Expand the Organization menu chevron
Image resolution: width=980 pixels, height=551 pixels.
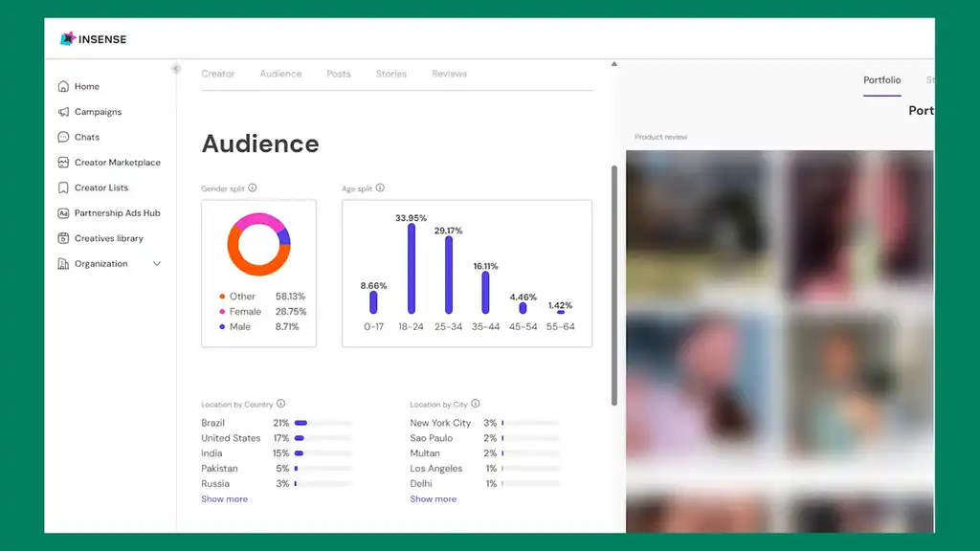coord(157,264)
